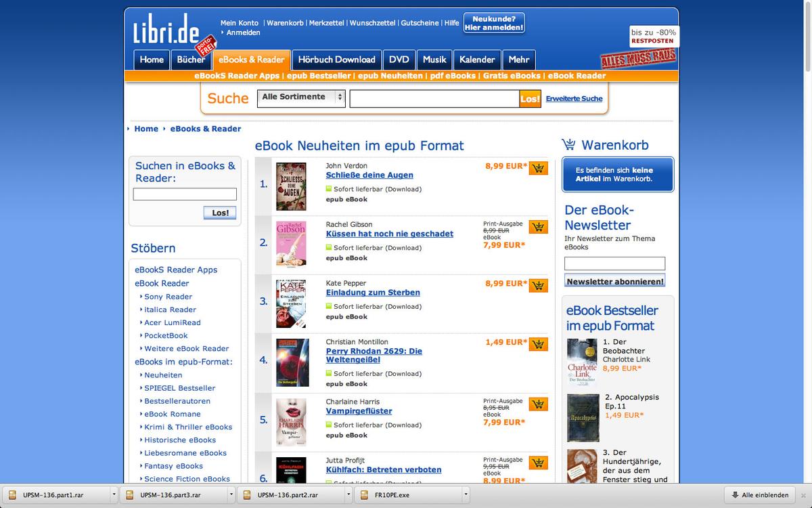Click the main search text field

pos(434,99)
